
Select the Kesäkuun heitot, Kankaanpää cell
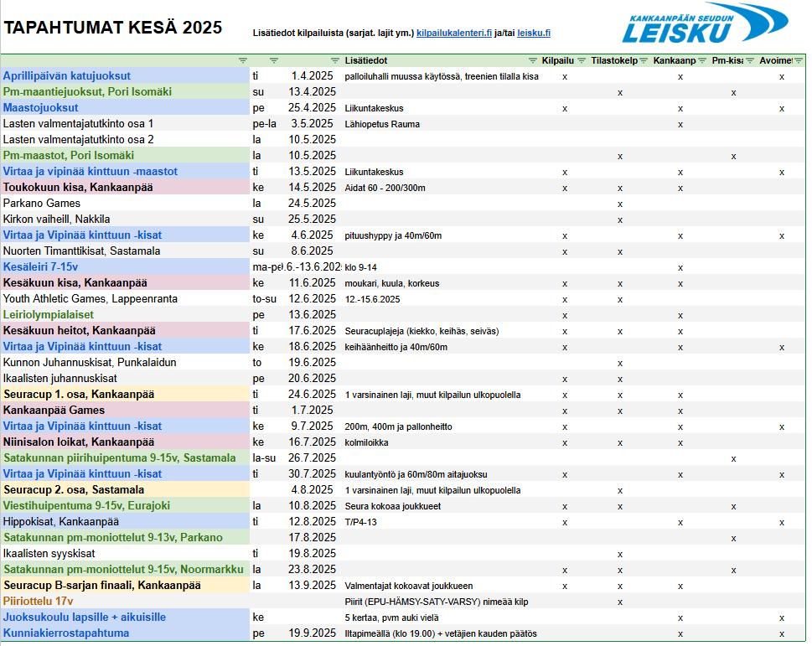click(126, 331)
